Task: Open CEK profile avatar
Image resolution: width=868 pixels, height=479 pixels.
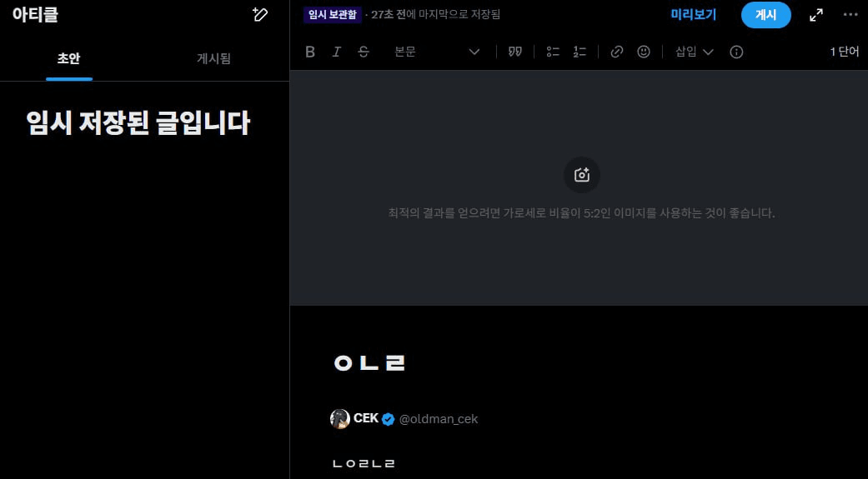Action: coord(340,419)
